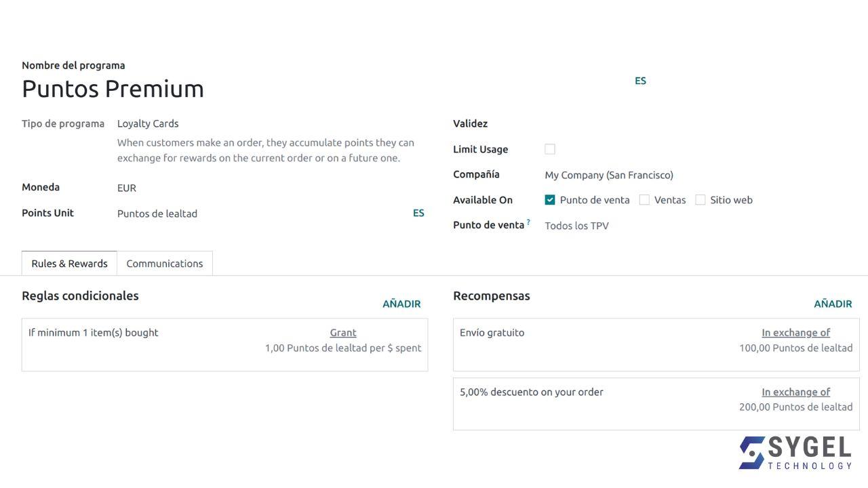The image size is (868, 488).
Task: Click 'In exchange of' on 5,00% descuento reward
Action: [x=796, y=392]
